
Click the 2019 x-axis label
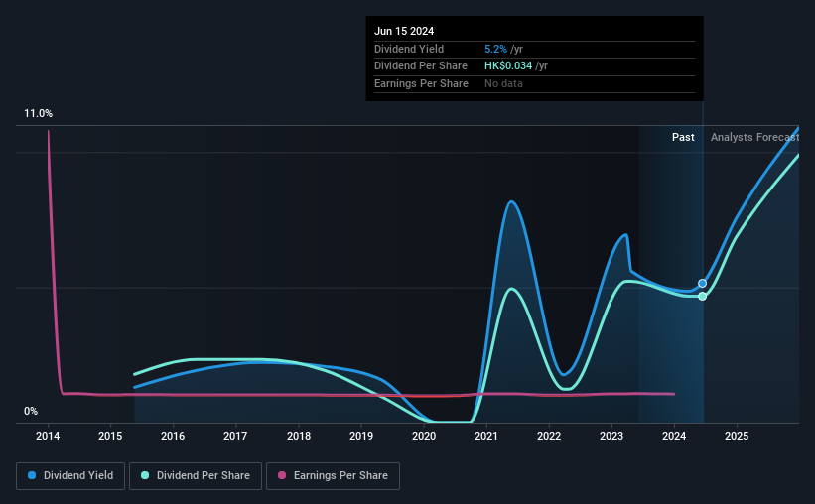361,436
